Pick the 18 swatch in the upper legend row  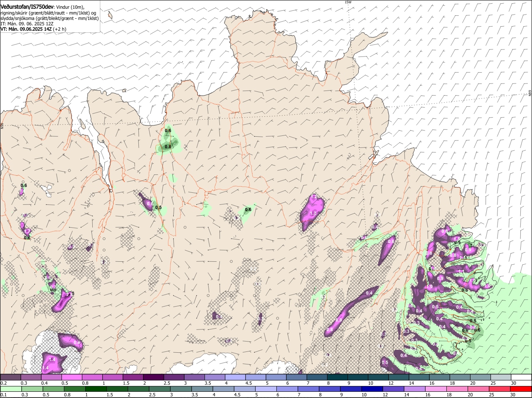click(x=460, y=377)
